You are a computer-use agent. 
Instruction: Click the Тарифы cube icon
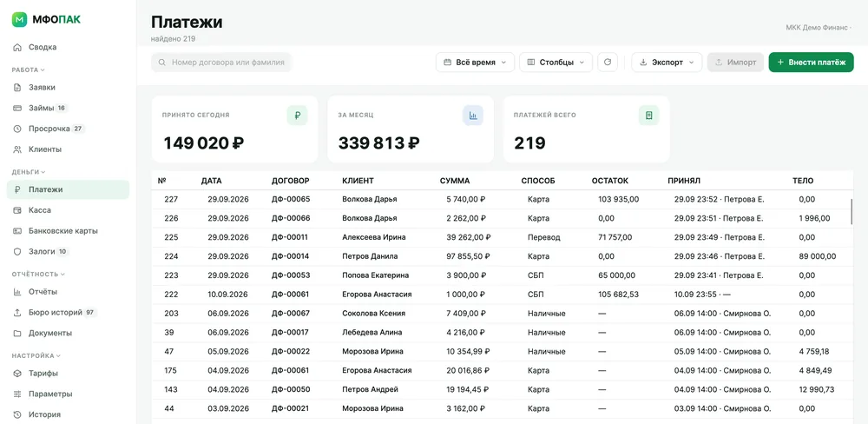[x=17, y=373]
